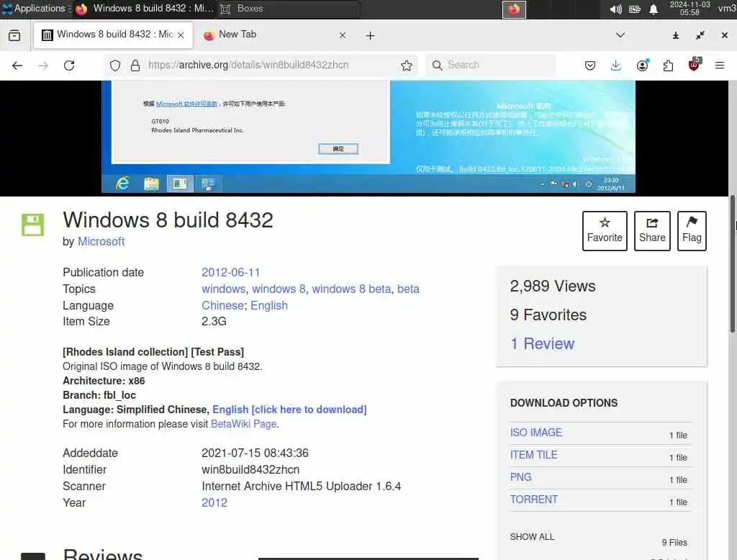This screenshot has width=737, height=560.
Task: Save page to Pocket
Action: tap(590, 66)
